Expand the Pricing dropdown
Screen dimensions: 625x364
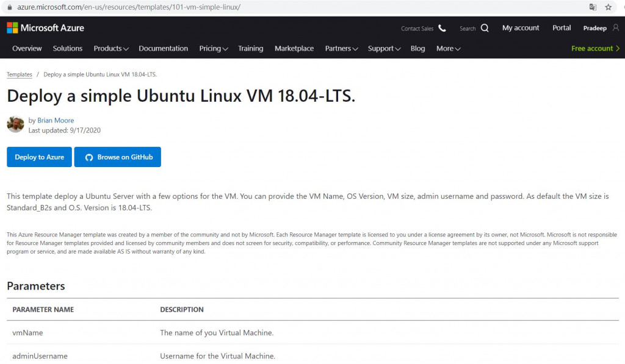click(x=213, y=49)
